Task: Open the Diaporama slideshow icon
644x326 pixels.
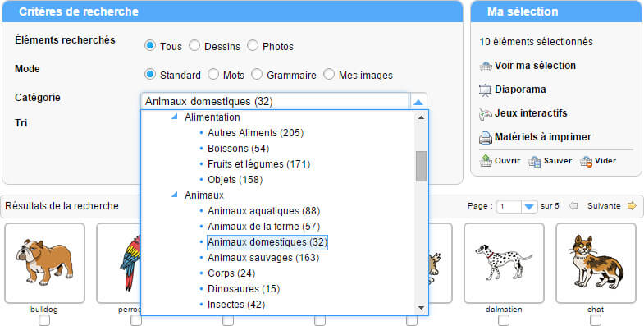Action: (x=486, y=90)
